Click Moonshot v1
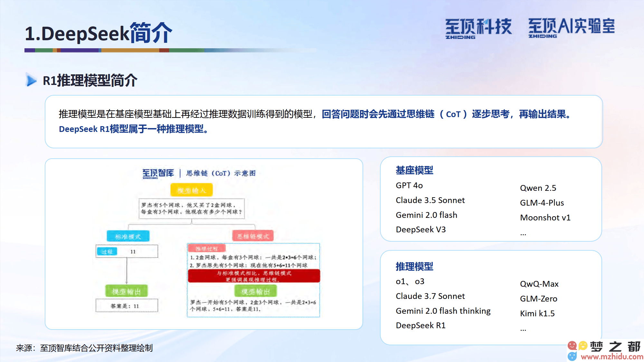The image size is (644, 362). click(545, 218)
